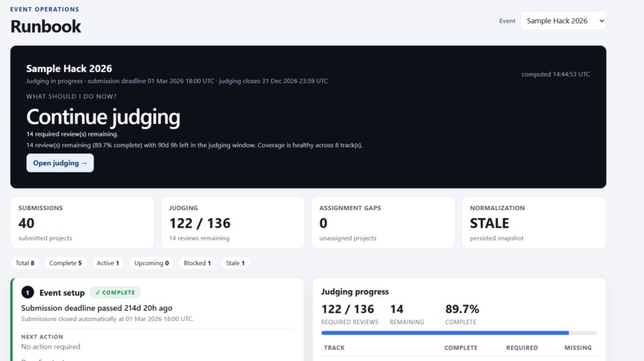Click the 122 / 136 required reviews value

(348, 309)
